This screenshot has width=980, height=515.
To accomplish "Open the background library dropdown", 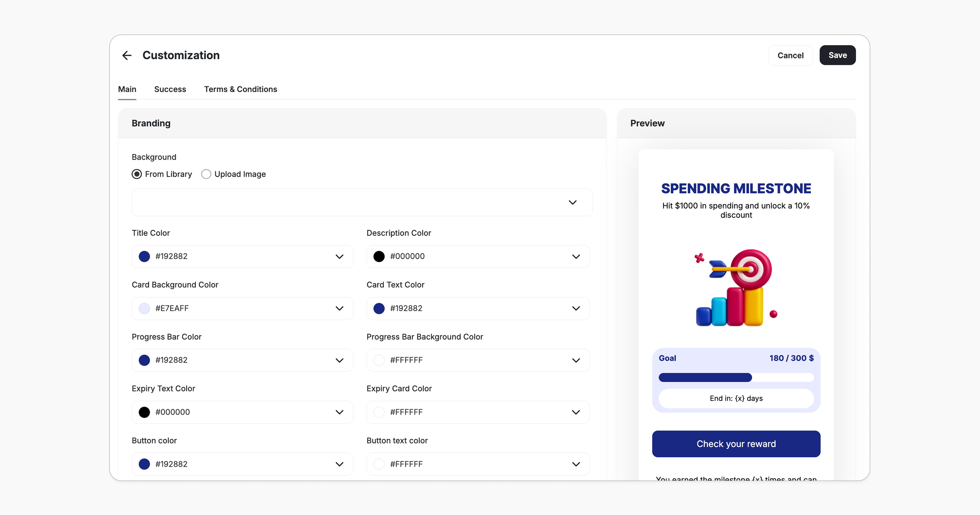I will [572, 203].
